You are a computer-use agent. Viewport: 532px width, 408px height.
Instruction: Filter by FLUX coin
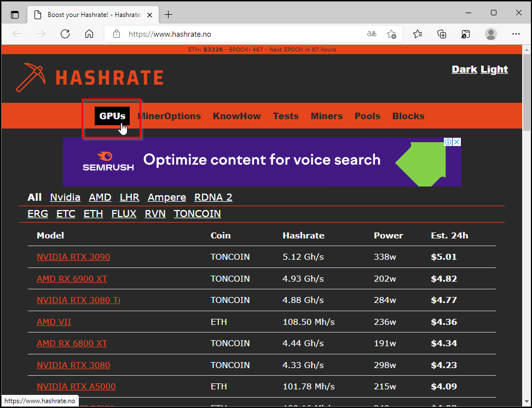pos(124,214)
